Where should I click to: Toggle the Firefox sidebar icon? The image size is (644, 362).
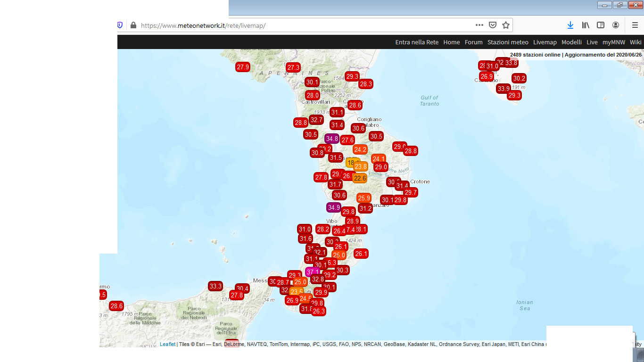click(601, 25)
